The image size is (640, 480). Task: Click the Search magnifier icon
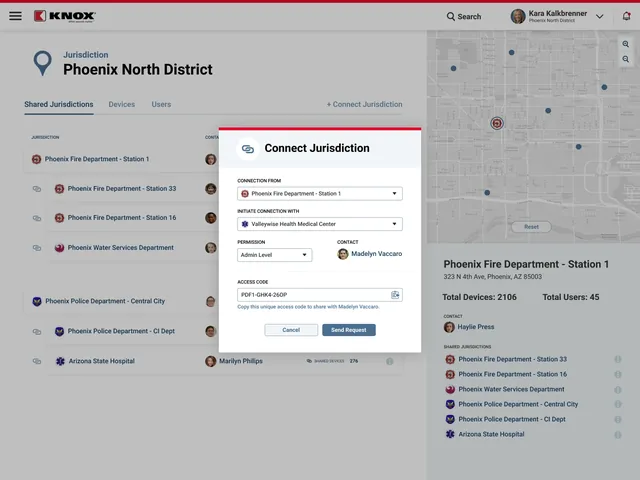pyautogui.click(x=451, y=16)
